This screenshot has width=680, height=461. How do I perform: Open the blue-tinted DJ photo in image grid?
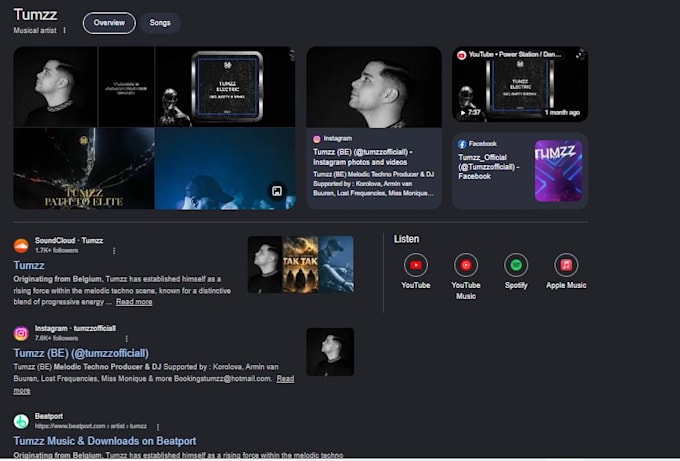click(225, 168)
